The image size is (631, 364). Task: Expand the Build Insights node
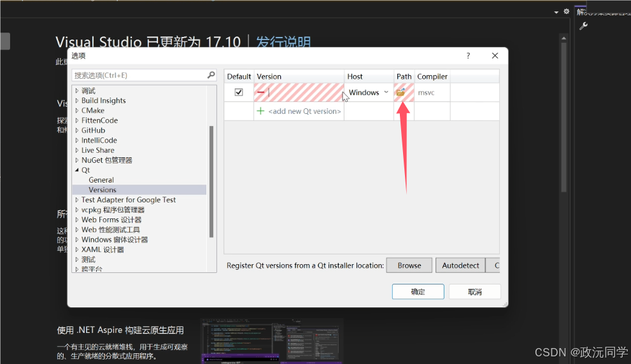pyautogui.click(x=77, y=101)
